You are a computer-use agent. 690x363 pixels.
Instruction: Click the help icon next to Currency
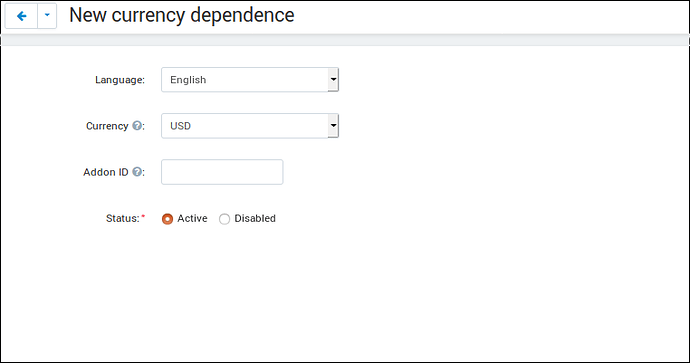pos(137,125)
